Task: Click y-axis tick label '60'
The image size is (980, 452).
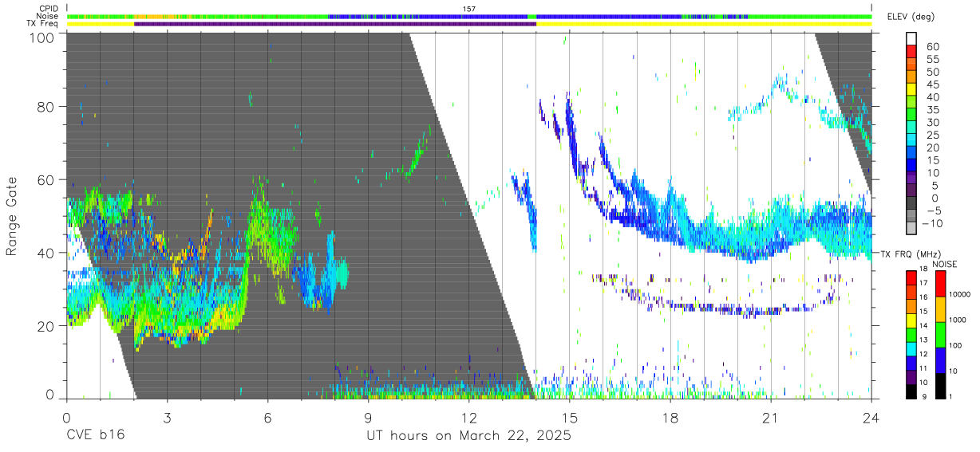Action: click(46, 180)
